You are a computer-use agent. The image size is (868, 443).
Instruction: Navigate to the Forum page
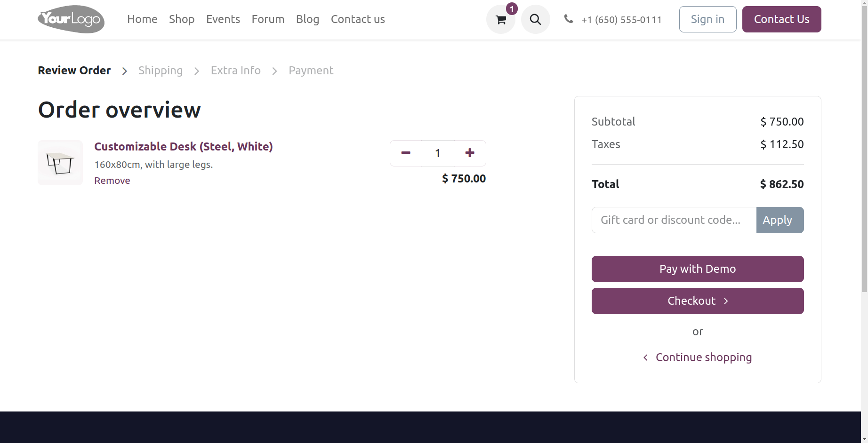click(x=268, y=19)
